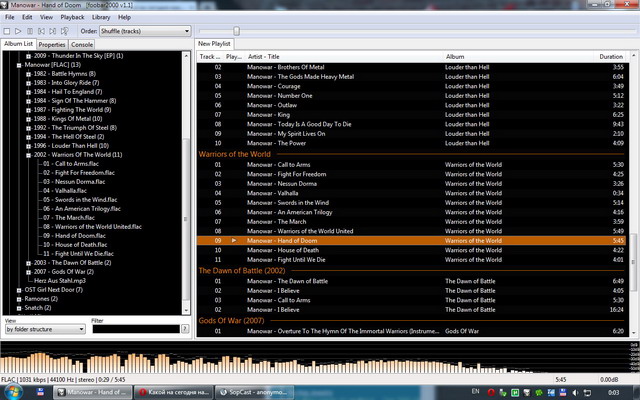
Task: Click the Next track button
Action: point(53,31)
